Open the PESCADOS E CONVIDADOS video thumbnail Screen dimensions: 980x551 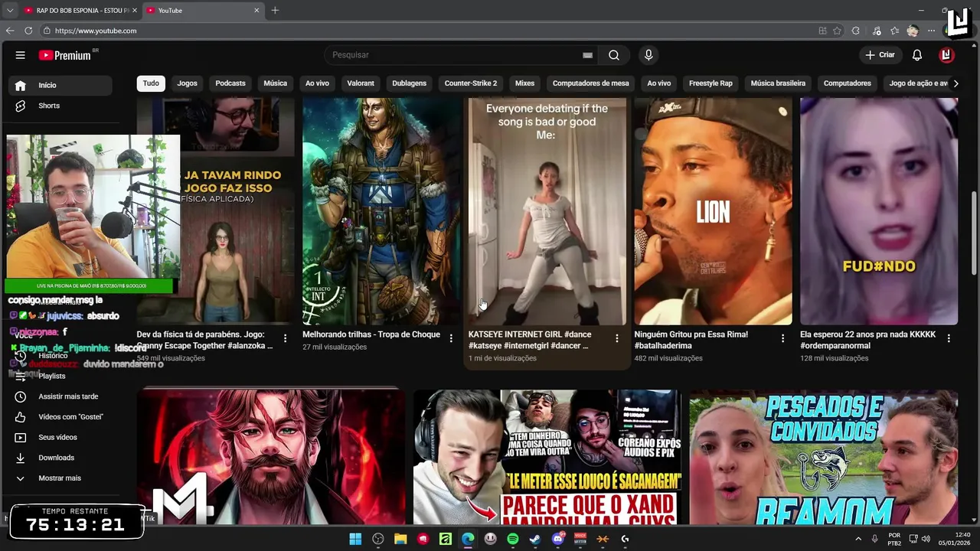[823, 458]
